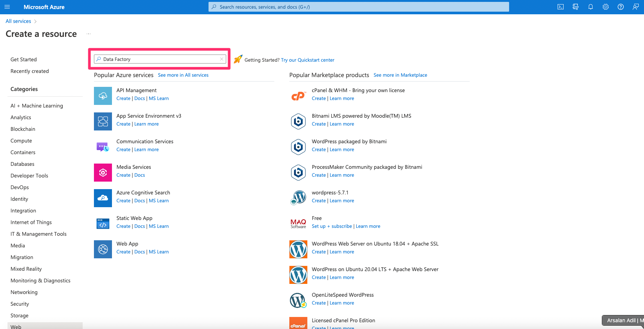Open the Get Started menu item

pos(24,59)
